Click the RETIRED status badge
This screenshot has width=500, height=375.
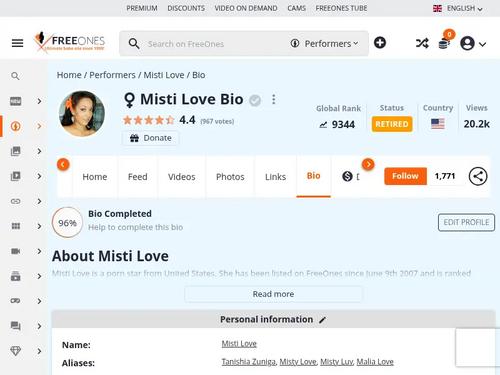coord(392,124)
